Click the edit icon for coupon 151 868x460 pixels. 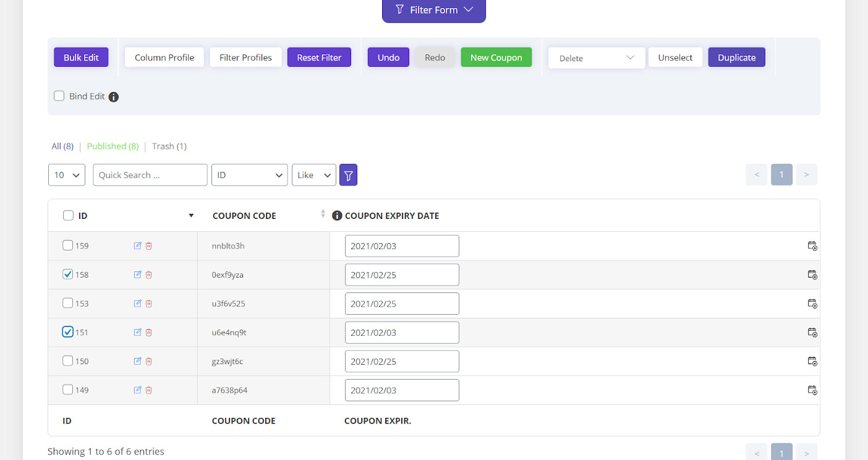pyautogui.click(x=137, y=332)
